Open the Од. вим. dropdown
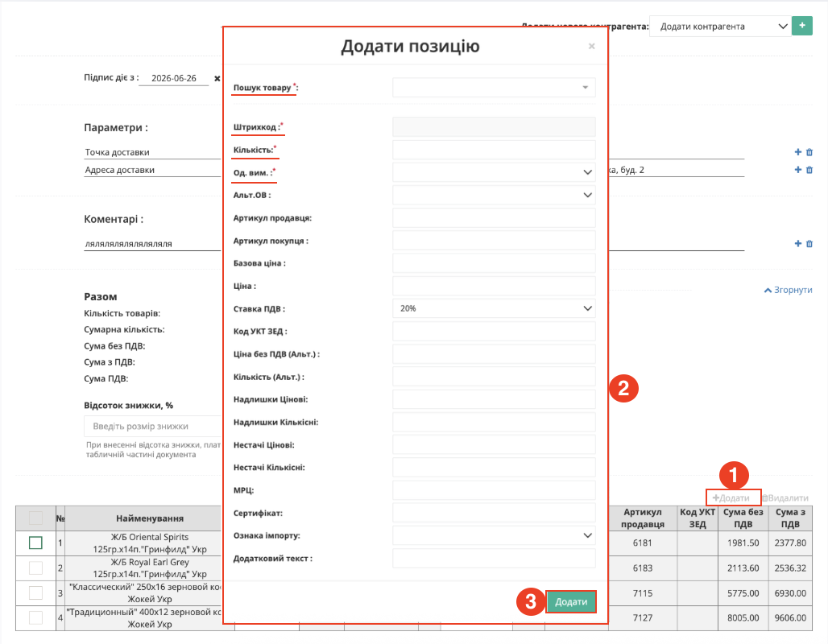This screenshot has height=644, width=828. click(x=494, y=172)
